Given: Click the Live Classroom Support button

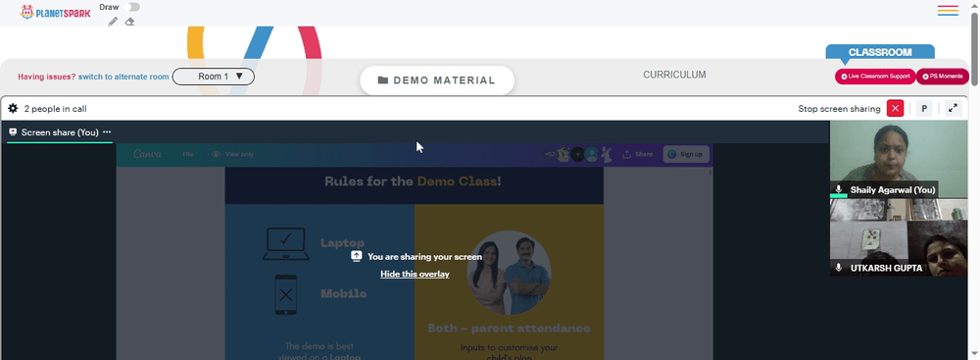Looking at the screenshot, I should point(875,77).
